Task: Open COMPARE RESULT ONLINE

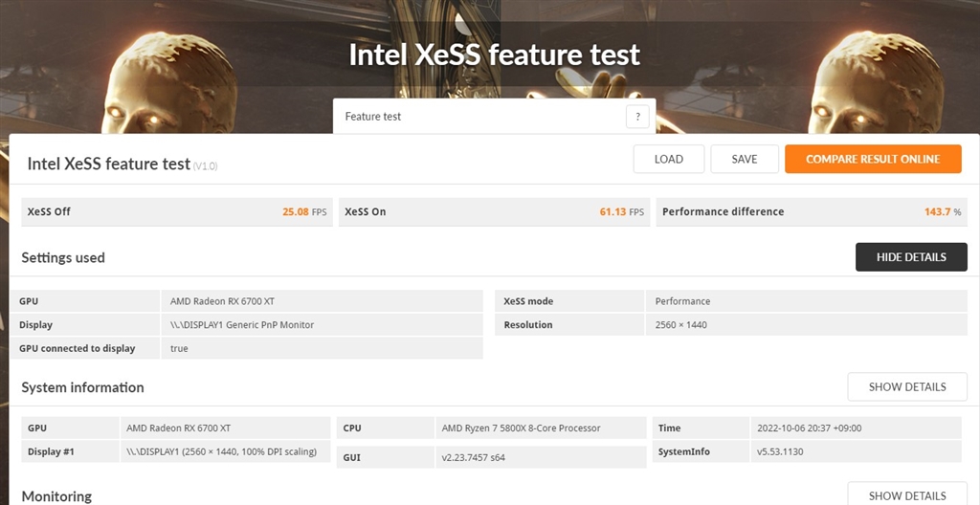Action: [x=873, y=159]
